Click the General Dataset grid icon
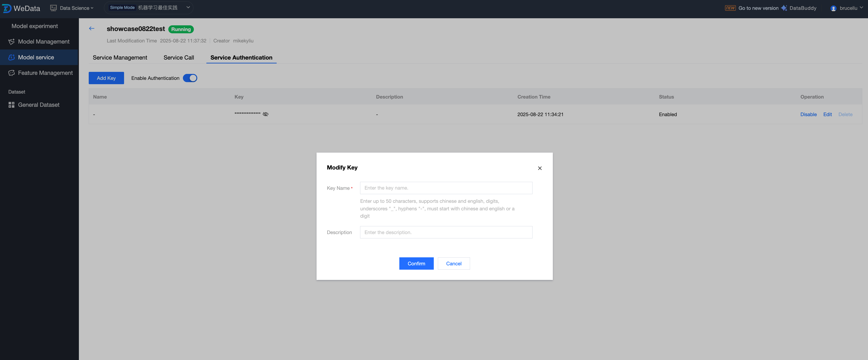Image resolution: width=868 pixels, height=360 pixels. click(11, 105)
